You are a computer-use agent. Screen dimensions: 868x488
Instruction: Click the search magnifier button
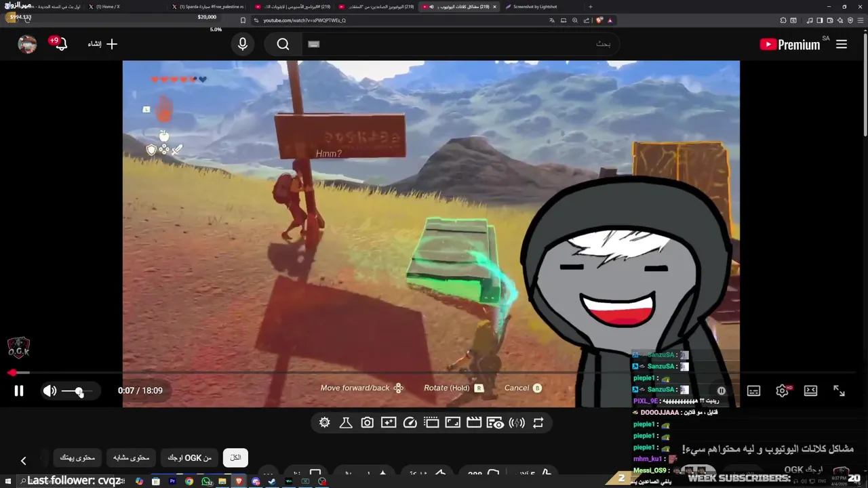283,44
